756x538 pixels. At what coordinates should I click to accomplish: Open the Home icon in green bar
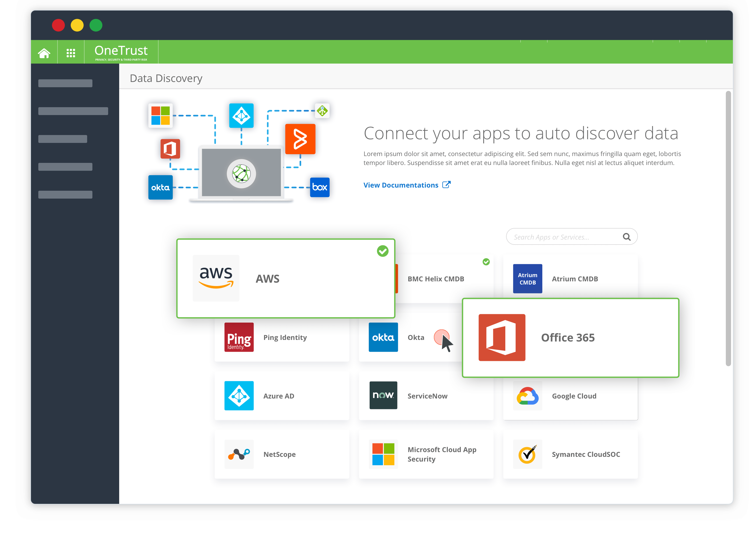pos(44,53)
